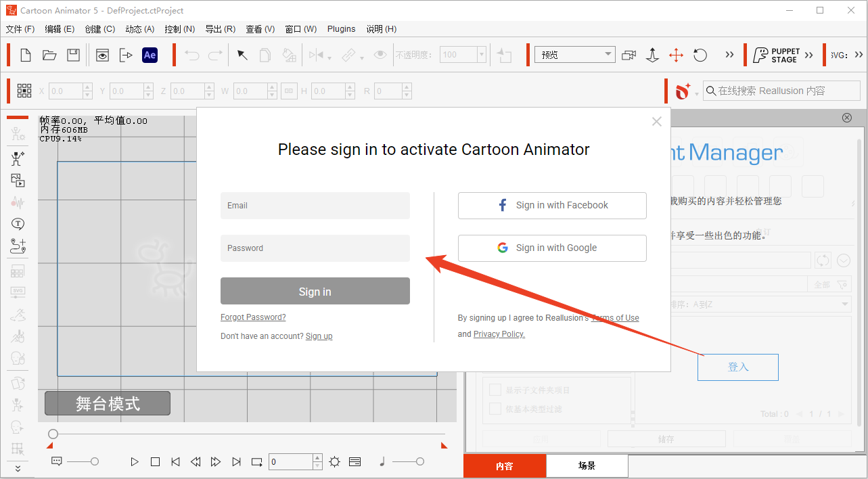Click the Stop playback button

pyautogui.click(x=155, y=462)
